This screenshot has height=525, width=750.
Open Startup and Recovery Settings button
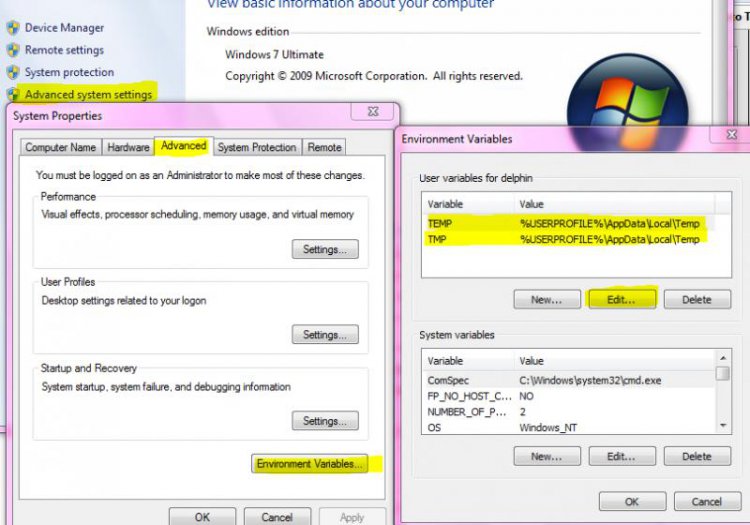(x=325, y=421)
